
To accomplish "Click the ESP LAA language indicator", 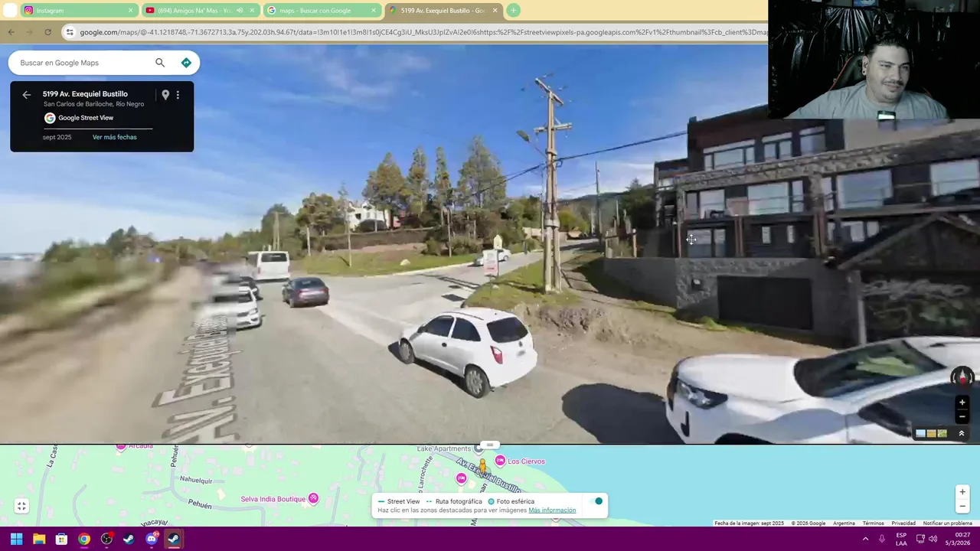I will [x=901, y=539].
